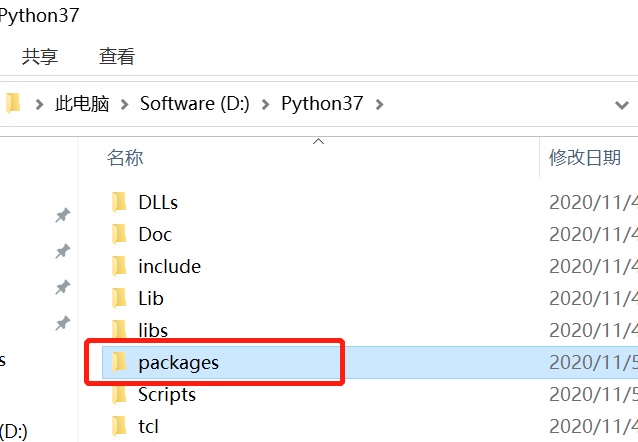Open the 查看 ribbon tab

pos(117,56)
